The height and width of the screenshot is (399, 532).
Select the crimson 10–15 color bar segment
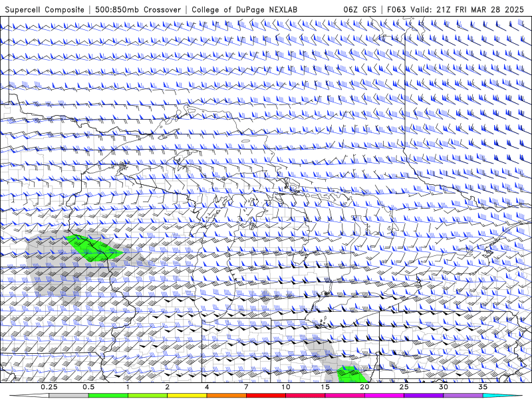tap(305, 396)
